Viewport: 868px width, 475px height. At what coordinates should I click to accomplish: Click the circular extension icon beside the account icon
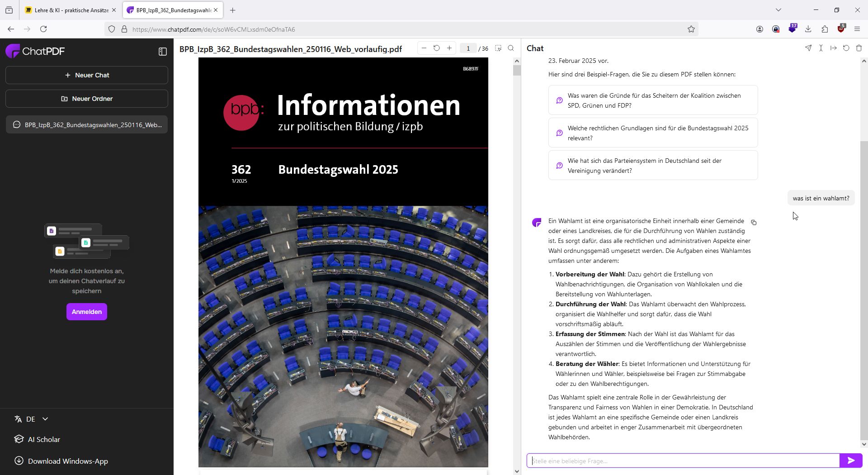point(776,29)
